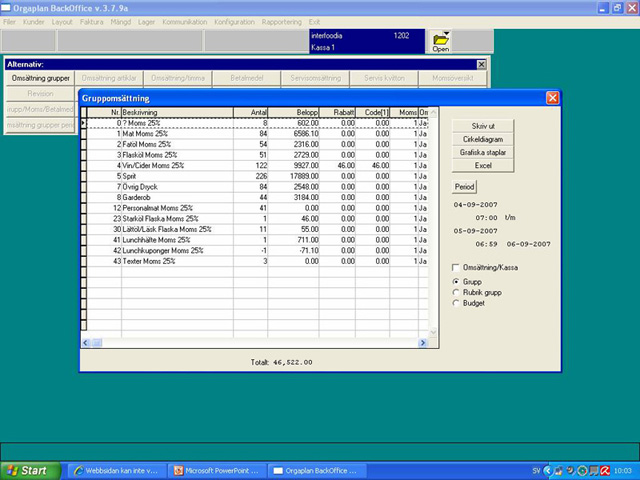Screen dimensions: 640x480
Task: Open the Mängd menu
Action: 120,22
